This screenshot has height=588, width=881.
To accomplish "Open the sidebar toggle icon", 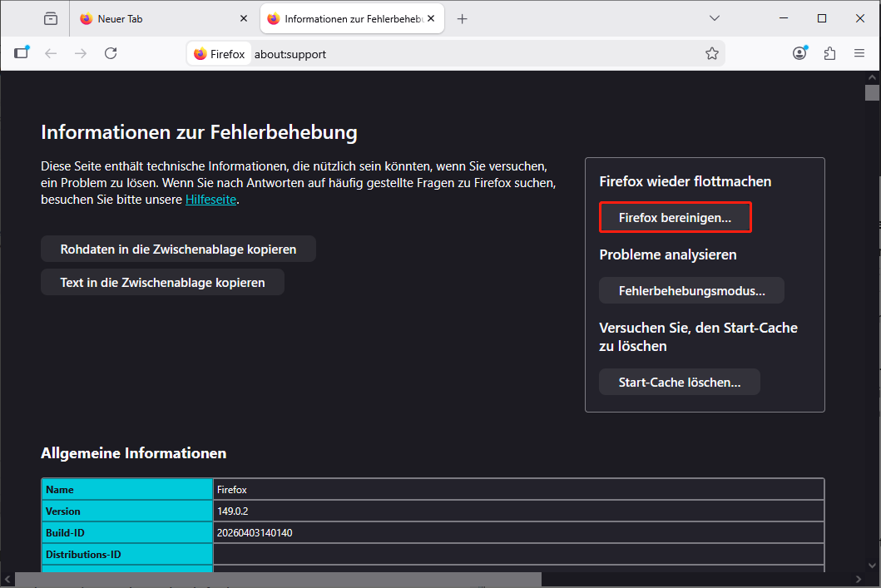I will point(22,52).
